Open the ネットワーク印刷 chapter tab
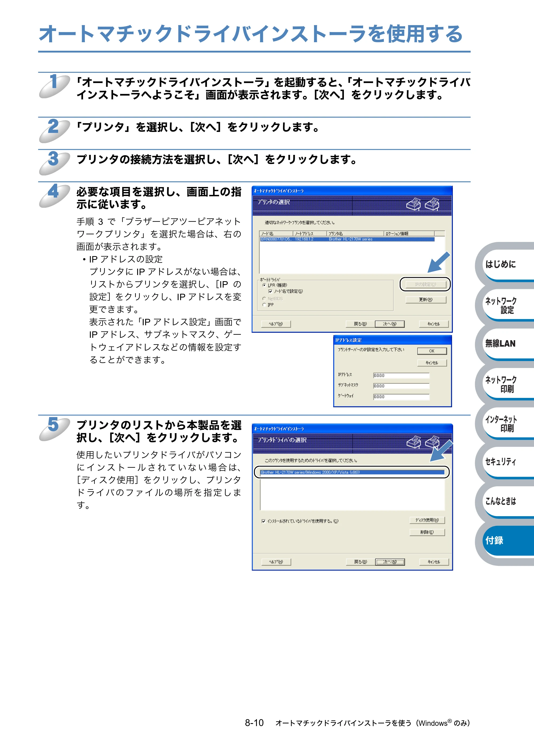Image resolution: width=534 pixels, height=756 pixels. point(509,384)
